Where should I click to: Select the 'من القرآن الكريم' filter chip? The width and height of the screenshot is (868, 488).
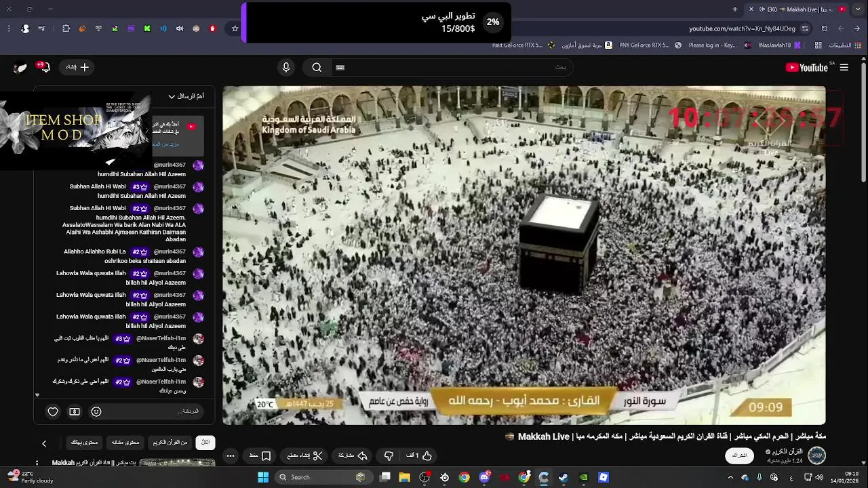(171, 443)
